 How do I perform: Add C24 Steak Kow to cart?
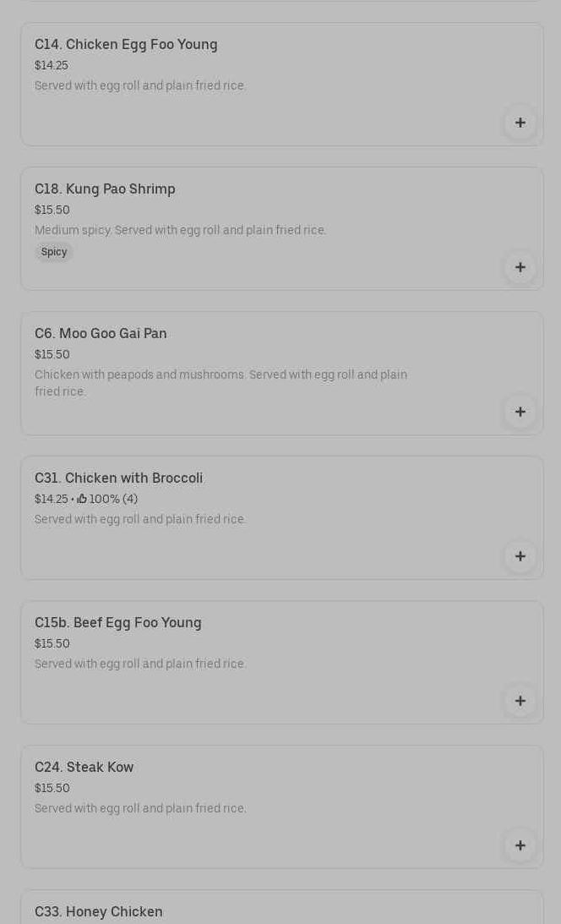(520, 845)
